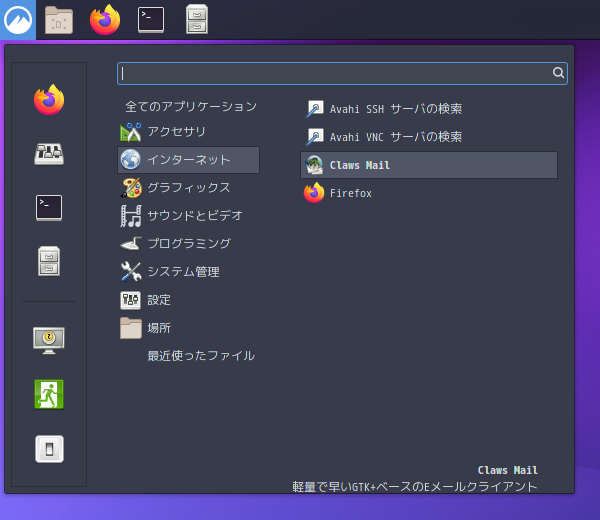Click the folder icon beside 場所
Viewport: 600px width, 520px height.
coord(131,328)
